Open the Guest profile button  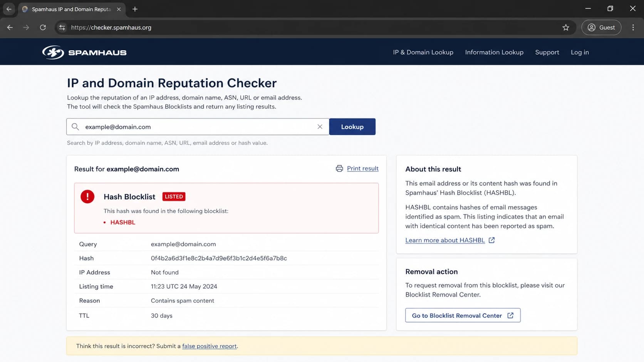click(x=601, y=27)
